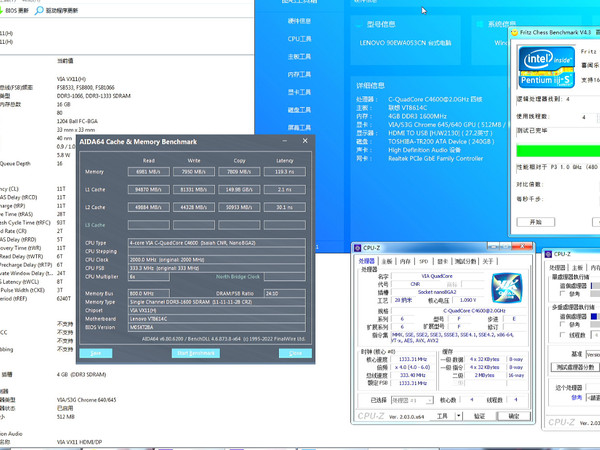Click the TOSHIBA-TR200 ATA Device line
Screen dimensions: 600x450
(x=441, y=142)
